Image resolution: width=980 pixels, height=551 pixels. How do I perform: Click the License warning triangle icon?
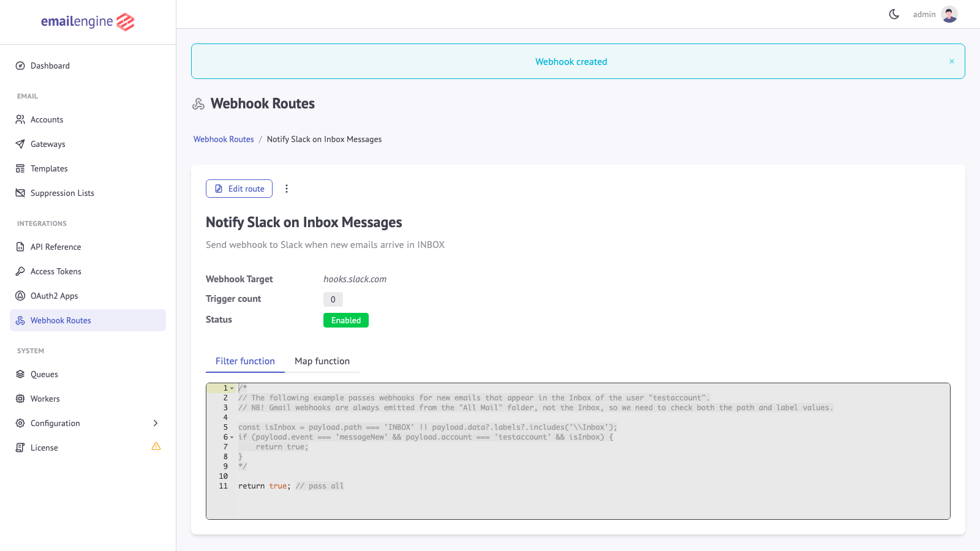point(156,446)
